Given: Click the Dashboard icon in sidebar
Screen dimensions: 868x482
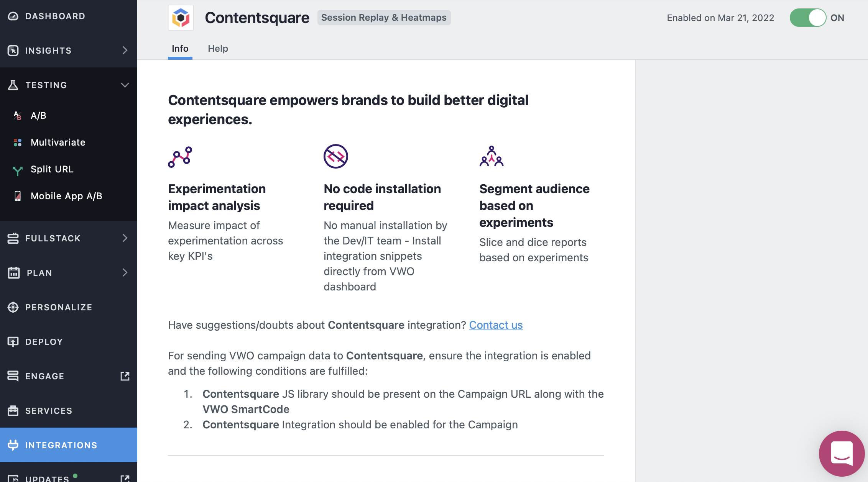Looking at the screenshot, I should click(x=13, y=15).
